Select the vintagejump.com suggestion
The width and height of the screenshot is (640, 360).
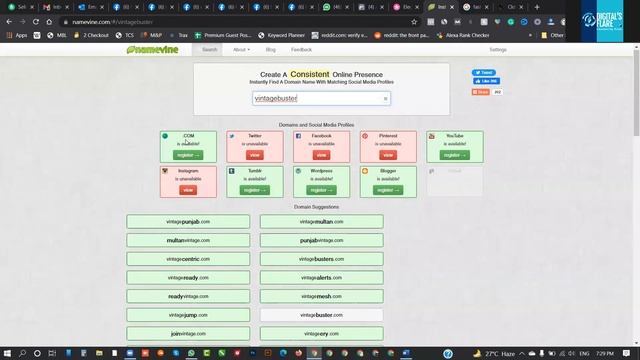[x=188, y=315]
